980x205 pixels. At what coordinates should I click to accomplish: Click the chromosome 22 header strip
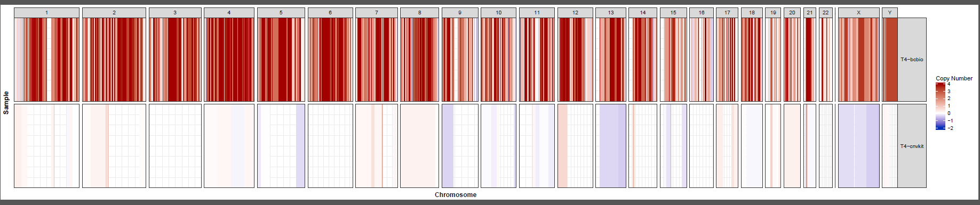826,12
